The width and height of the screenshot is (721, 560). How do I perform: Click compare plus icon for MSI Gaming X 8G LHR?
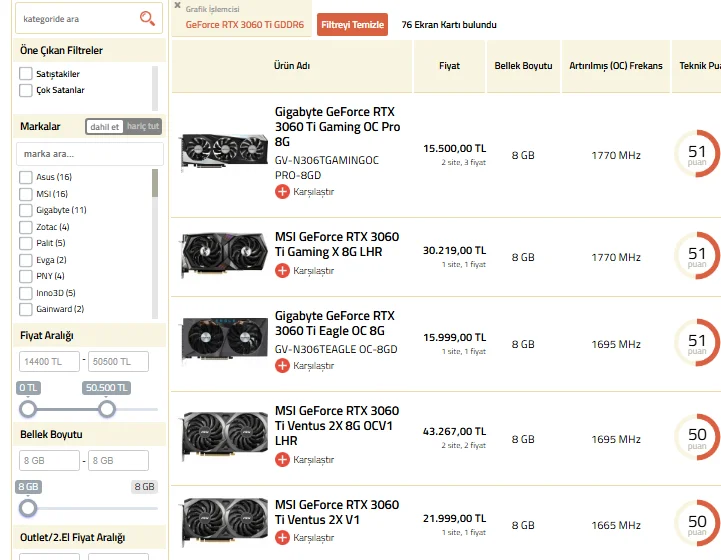point(282,270)
